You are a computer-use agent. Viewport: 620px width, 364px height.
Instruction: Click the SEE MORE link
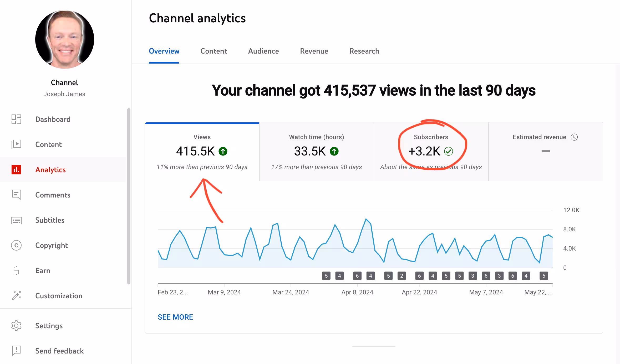click(x=175, y=317)
